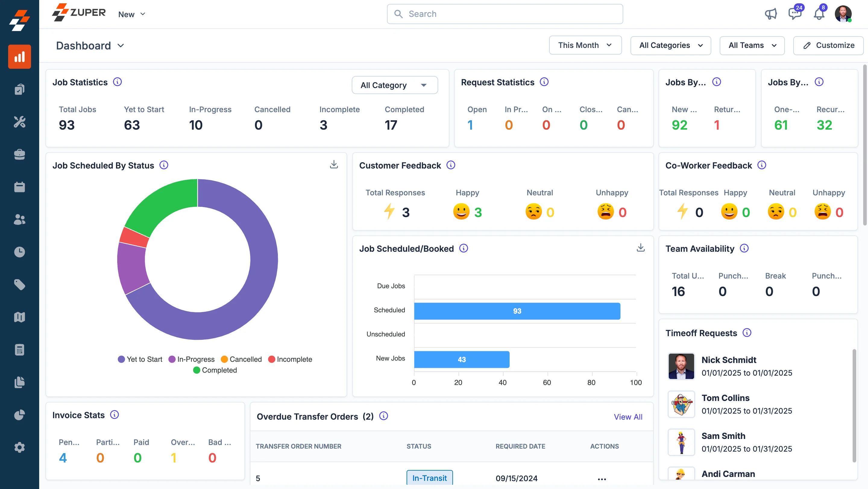Open the chat messages icon showing 24
This screenshot has height=489, width=868.
(x=795, y=14)
